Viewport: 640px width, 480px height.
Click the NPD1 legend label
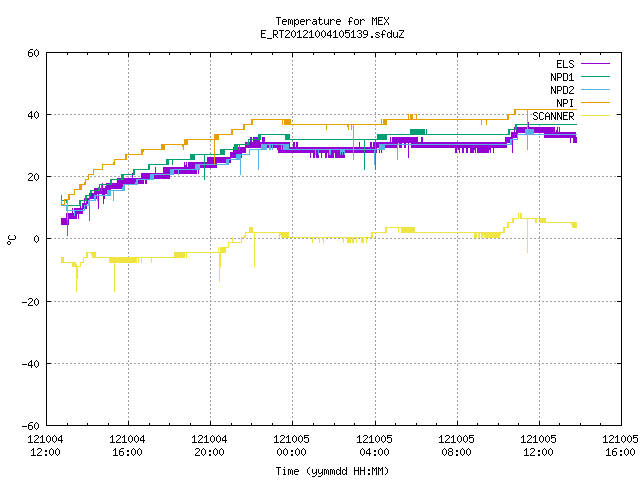click(x=562, y=77)
